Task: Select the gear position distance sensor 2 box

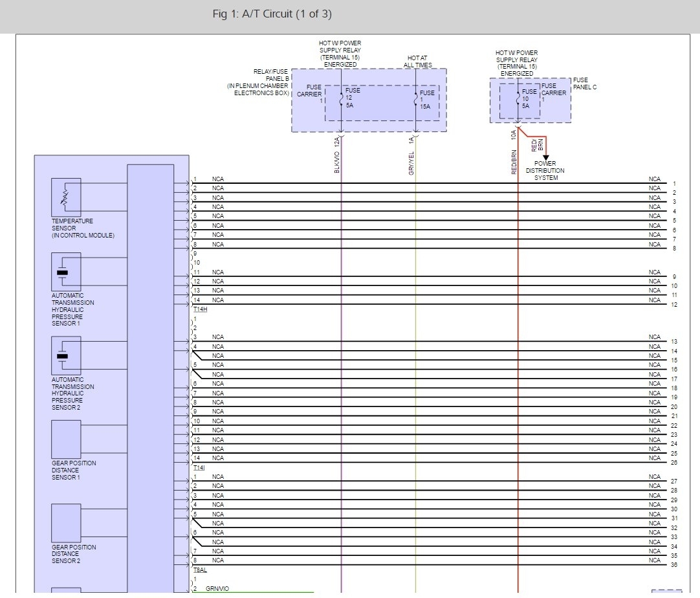Action: pos(66,523)
